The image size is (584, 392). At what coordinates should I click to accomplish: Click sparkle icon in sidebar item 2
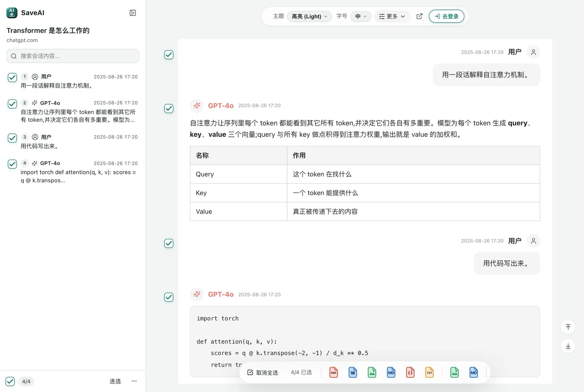(35, 103)
